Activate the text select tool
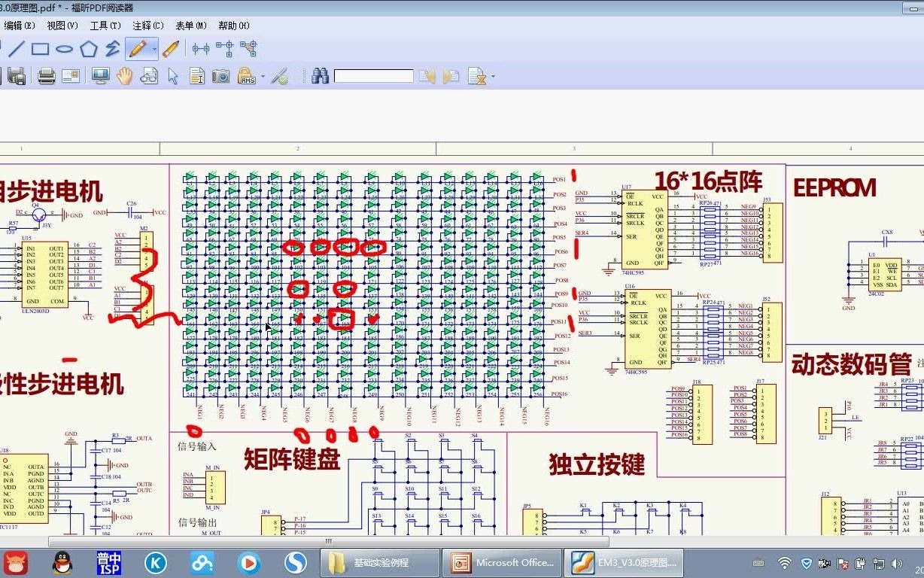The height and width of the screenshot is (578, 924). click(196, 75)
